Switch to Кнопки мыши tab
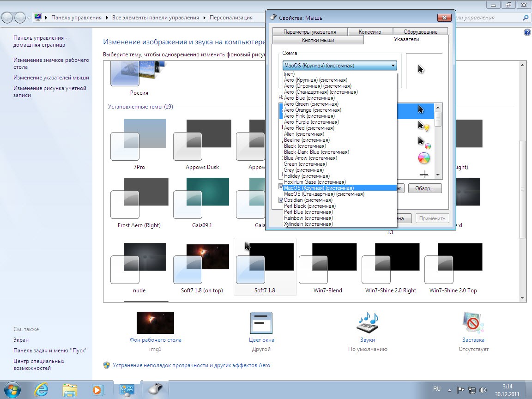The width and height of the screenshot is (532, 399). coord(318,40)
